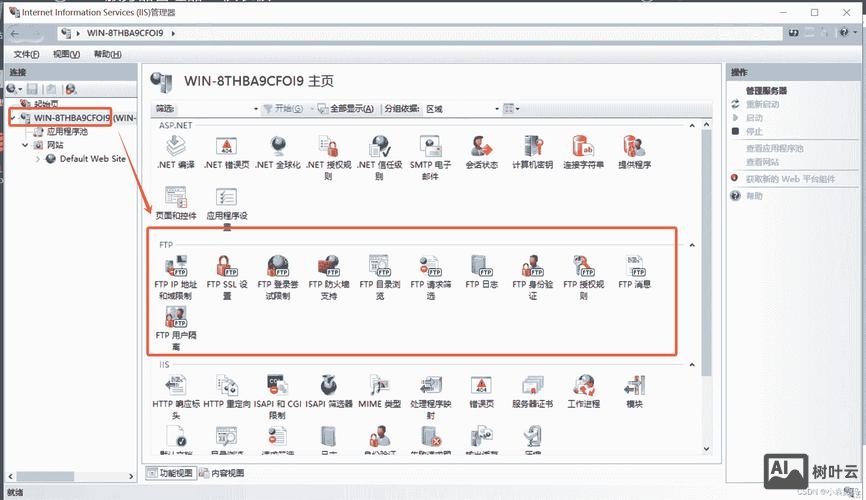Open the IIS 错误页 feature

point(481,391)
